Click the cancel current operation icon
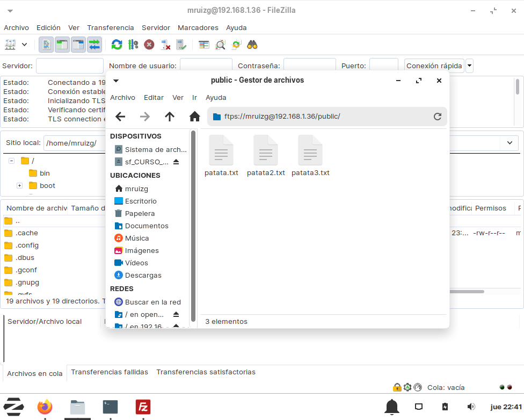 (x=149, y=45)
